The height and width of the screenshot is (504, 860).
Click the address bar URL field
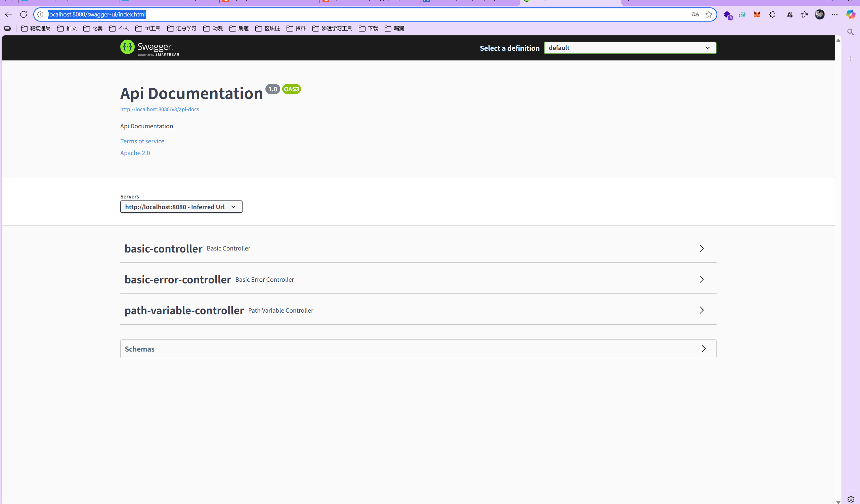[341, 14]
